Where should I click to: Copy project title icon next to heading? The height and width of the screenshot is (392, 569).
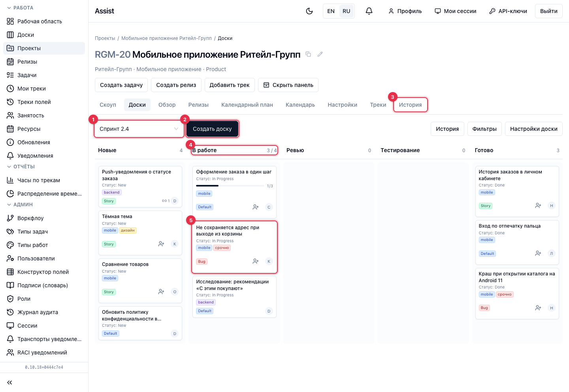click(309, 54)
